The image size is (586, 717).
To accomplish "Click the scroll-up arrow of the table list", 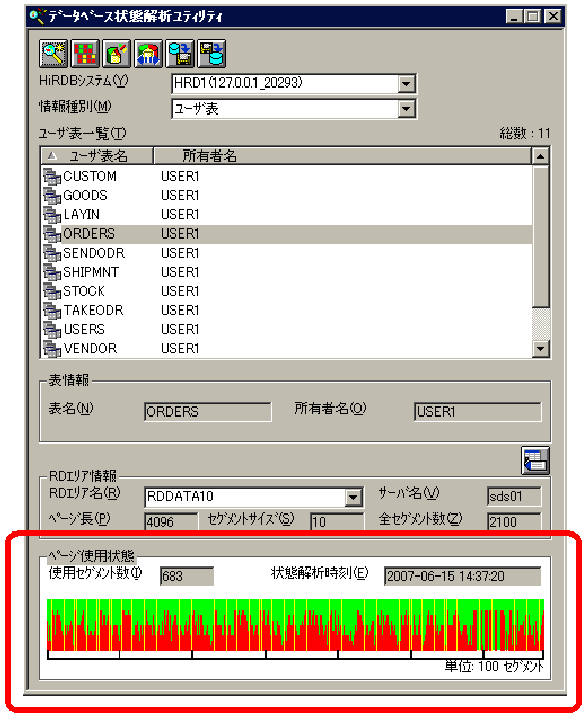I will [x=541, y=156].
